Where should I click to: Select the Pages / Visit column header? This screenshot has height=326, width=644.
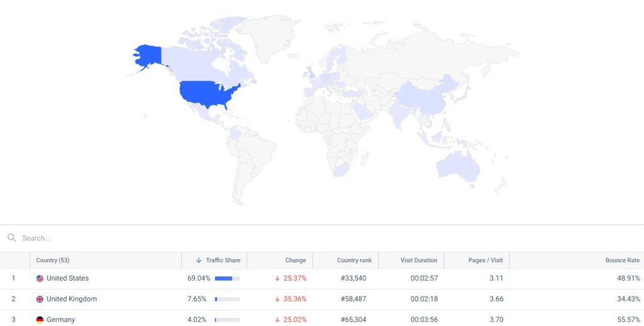(x=486, y=260)
